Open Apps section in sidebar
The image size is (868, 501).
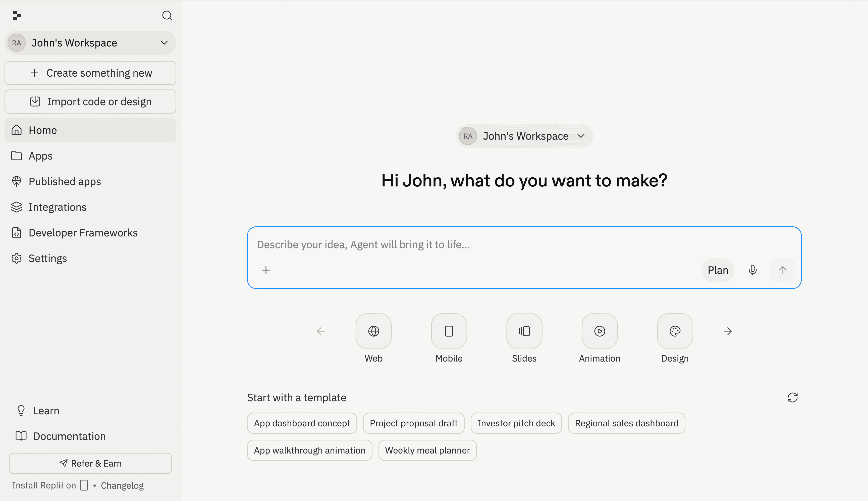(x=90, y=156)
